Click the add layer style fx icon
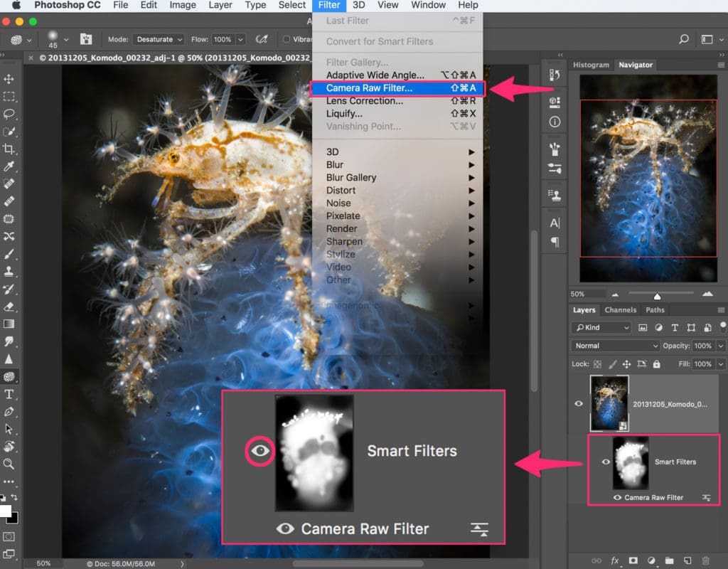The image size is (728, 569). (x=615, y=560)
